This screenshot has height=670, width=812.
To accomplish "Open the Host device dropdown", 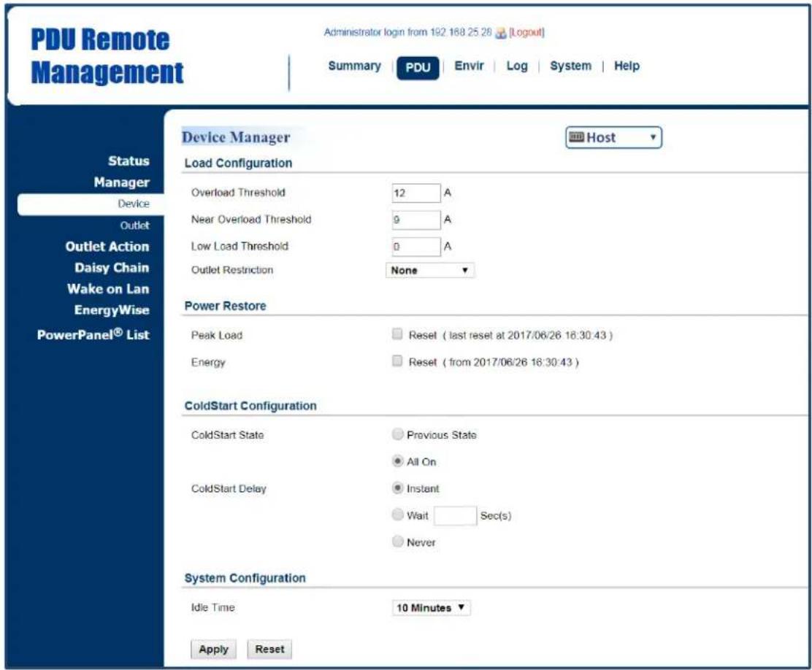I will click(613, 137).
